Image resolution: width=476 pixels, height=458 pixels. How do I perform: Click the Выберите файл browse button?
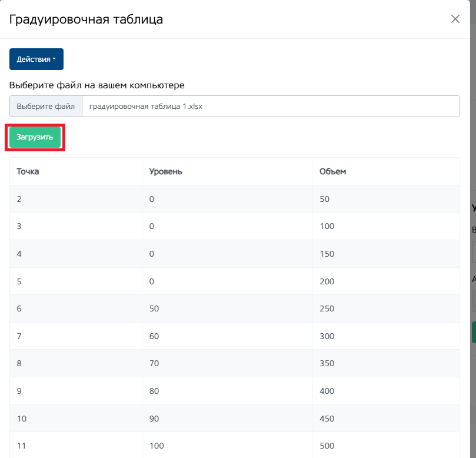point(46,107)
